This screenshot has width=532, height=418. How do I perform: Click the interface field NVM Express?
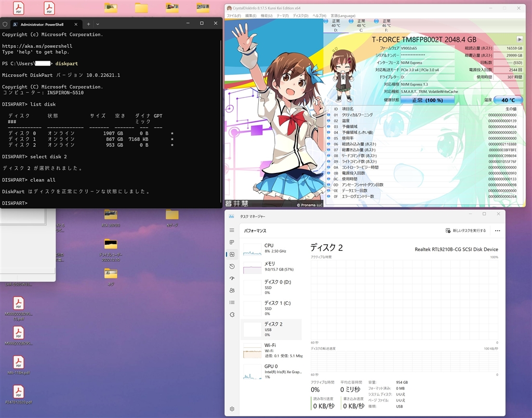point(427,63)
